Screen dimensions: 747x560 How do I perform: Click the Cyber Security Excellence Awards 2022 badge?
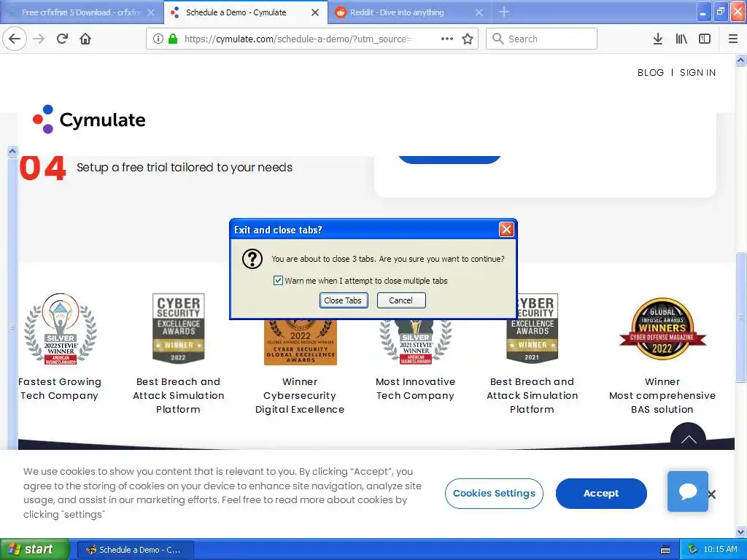pos(179,329)
